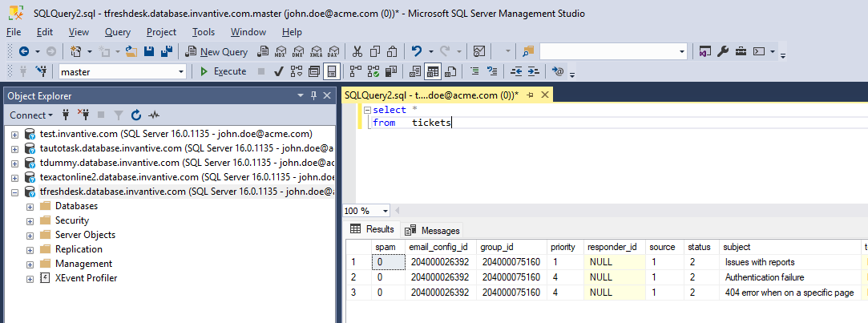
Task: Click the Open File folder icon
Action: click(x=131, y=51)
